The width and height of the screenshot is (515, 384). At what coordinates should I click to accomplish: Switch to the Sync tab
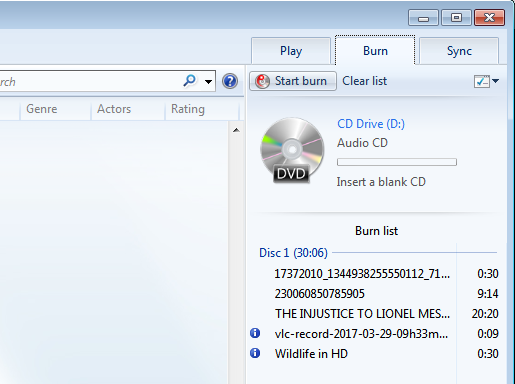459,51
